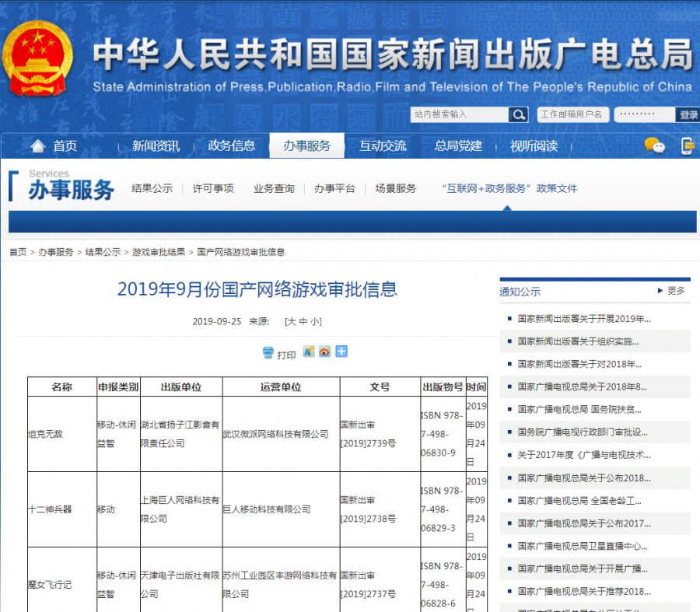Click the search magnifier icon
Screen dimensions: 700x612
518,115
